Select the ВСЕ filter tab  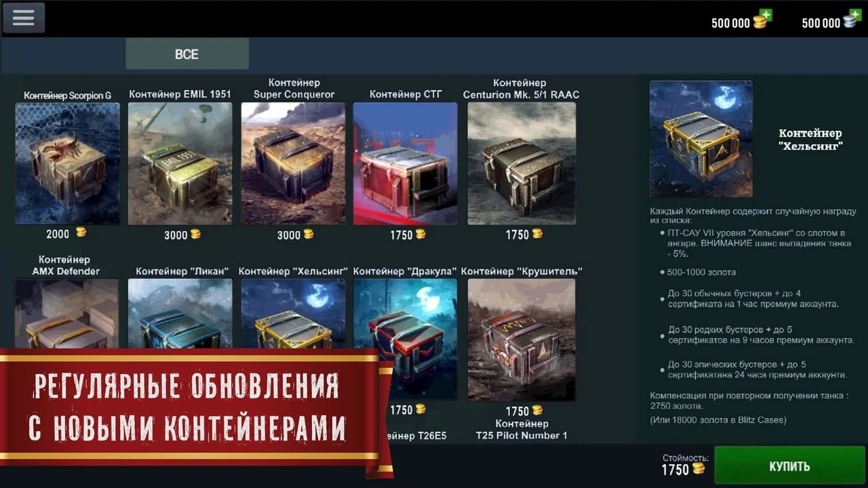[x=187, y=54]
